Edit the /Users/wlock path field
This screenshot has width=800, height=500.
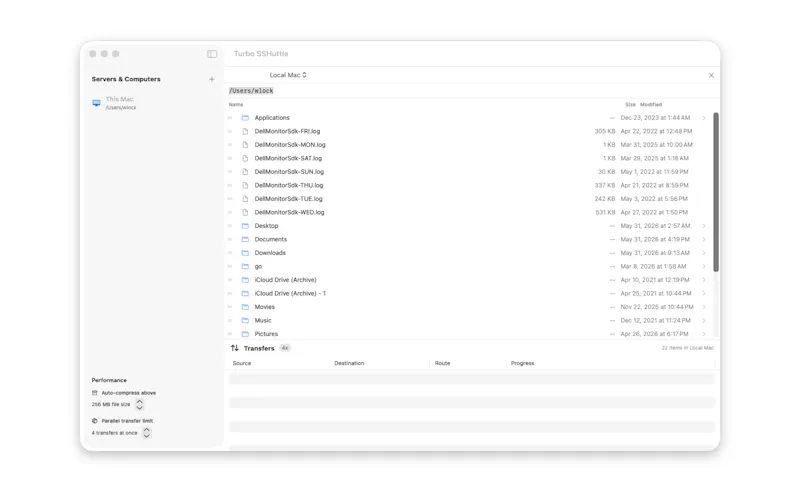click(251, 91)
